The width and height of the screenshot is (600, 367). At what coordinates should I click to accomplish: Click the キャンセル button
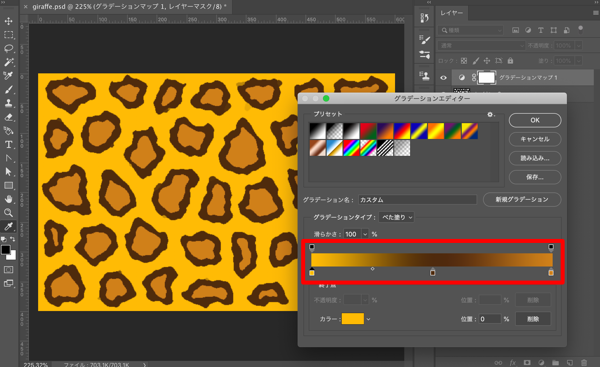point(535,139)
